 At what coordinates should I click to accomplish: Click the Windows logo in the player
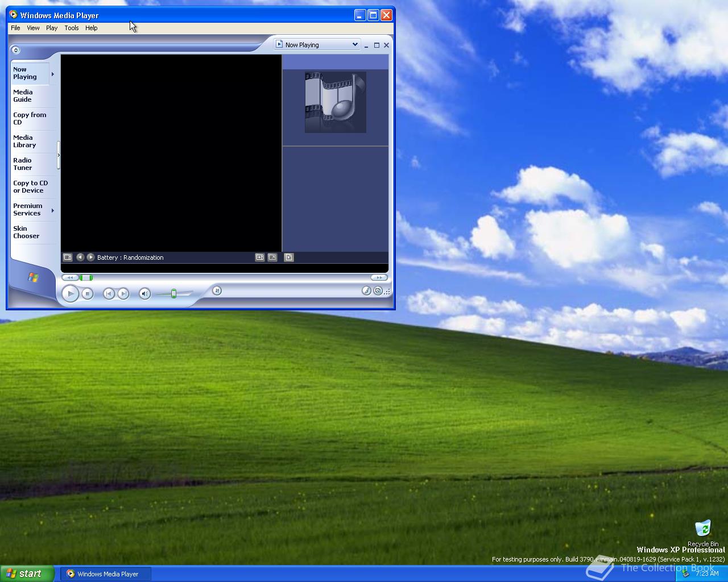pyautogui.click(x=33, y=277)
